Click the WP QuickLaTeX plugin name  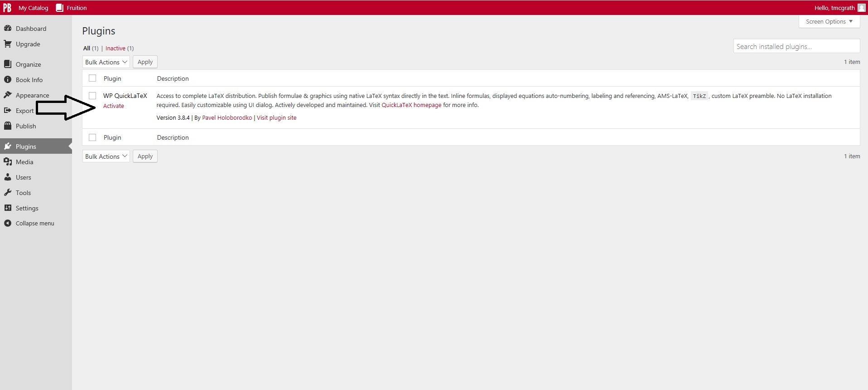tap(125, 96)
